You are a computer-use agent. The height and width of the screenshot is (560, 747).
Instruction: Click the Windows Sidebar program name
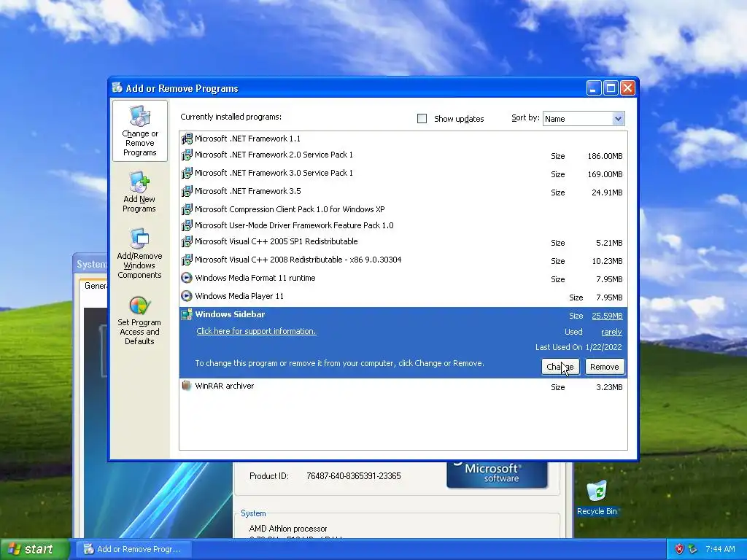pos(230,314)
